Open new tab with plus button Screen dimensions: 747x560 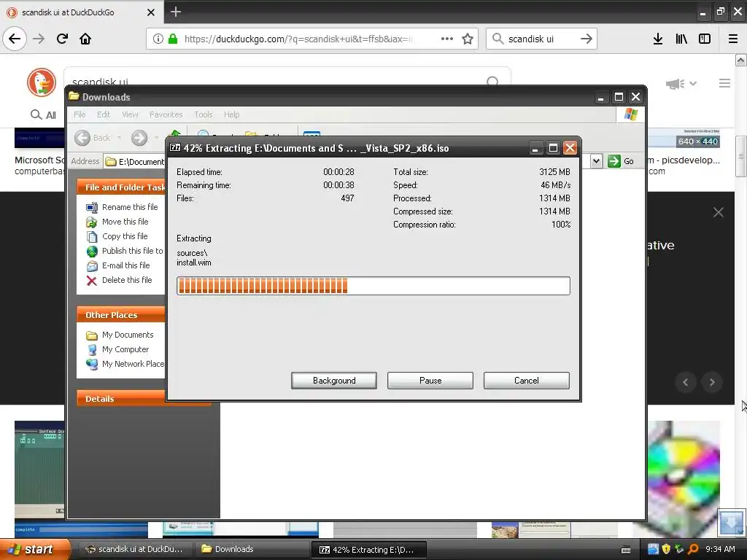(176, 12)
